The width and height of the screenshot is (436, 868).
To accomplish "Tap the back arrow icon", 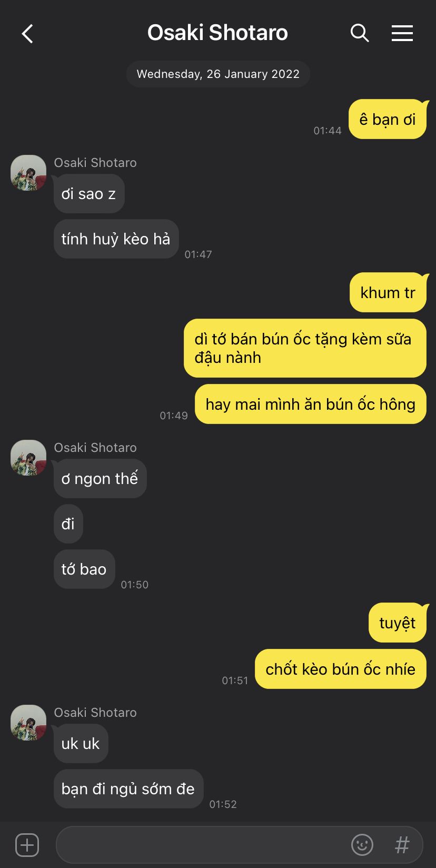I will (27, 34).
